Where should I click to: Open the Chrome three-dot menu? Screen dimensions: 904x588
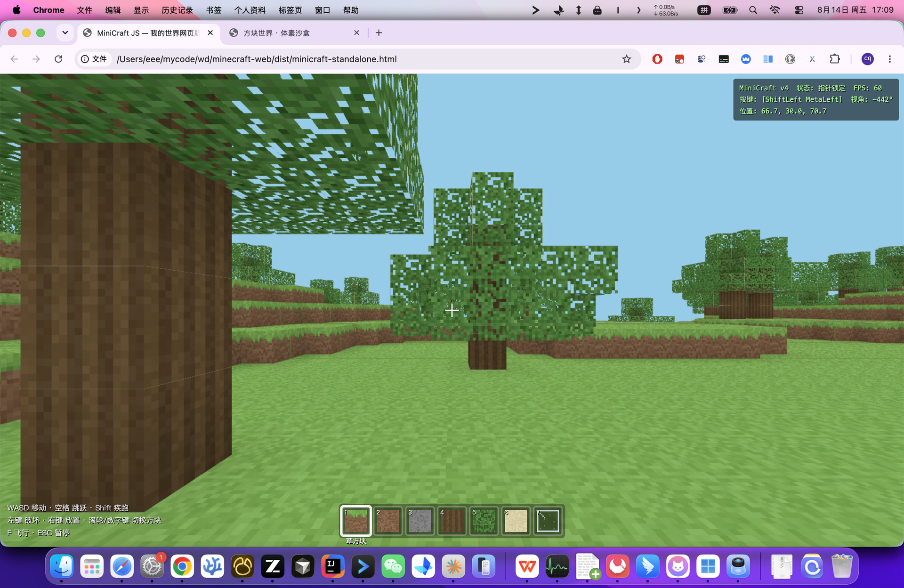[x=890, y=59]
